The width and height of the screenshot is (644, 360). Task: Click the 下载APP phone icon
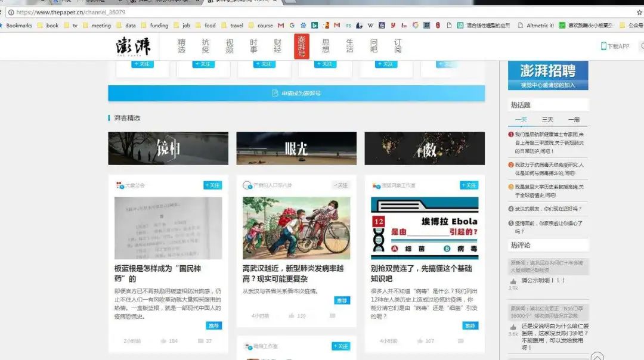coord(603,46)
